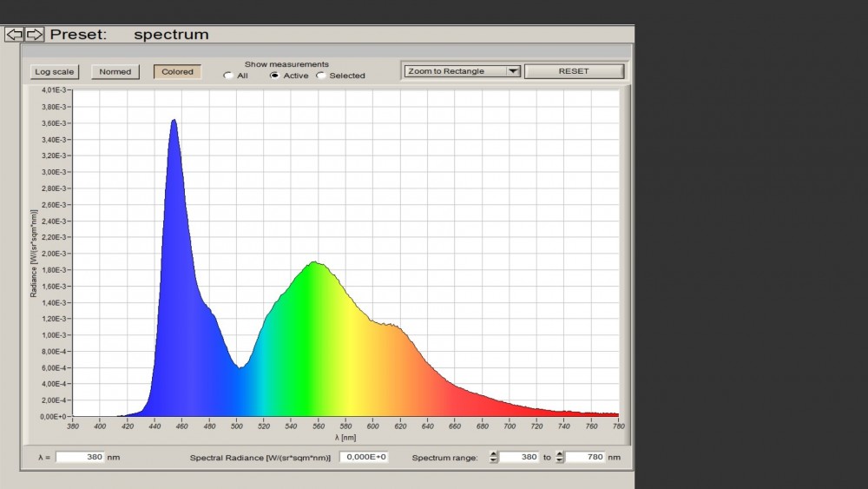Click the spectrum preset name text
Screen dimensions: 868x489
click(x=171, y=35)
